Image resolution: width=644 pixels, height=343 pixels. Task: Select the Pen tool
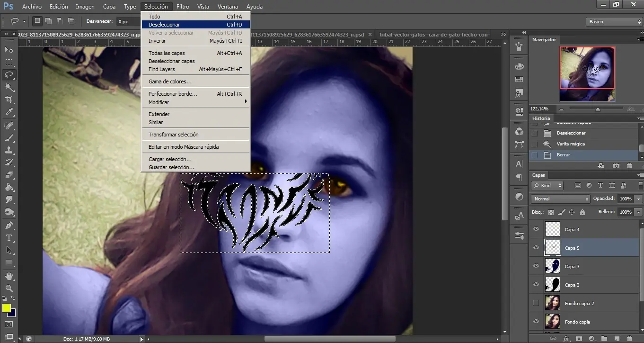(x=9, y=226)
